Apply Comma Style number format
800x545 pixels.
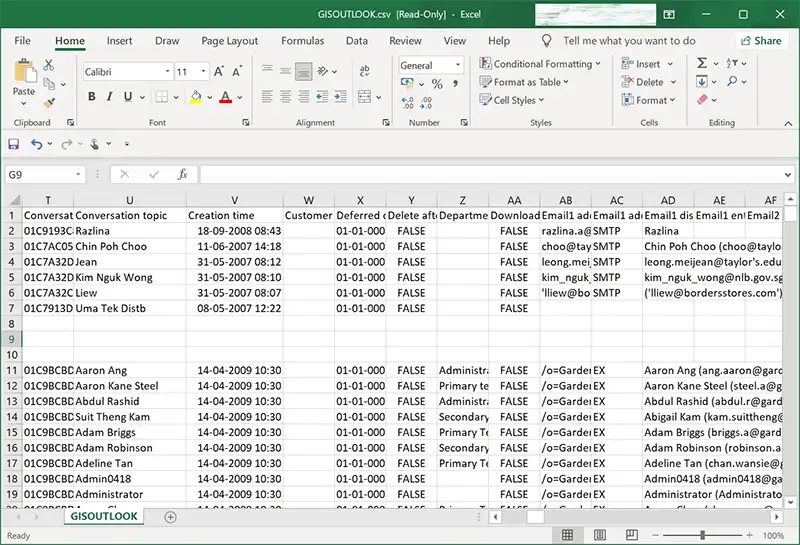[456, 84]
